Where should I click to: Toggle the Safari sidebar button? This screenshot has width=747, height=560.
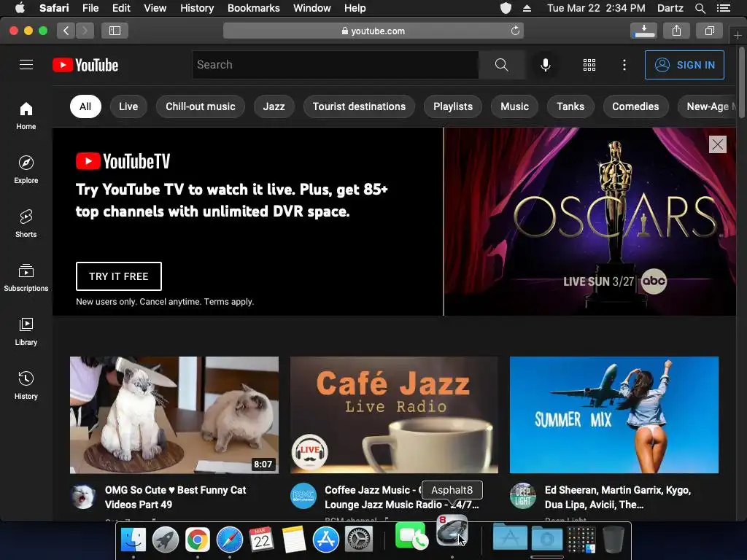115,31
